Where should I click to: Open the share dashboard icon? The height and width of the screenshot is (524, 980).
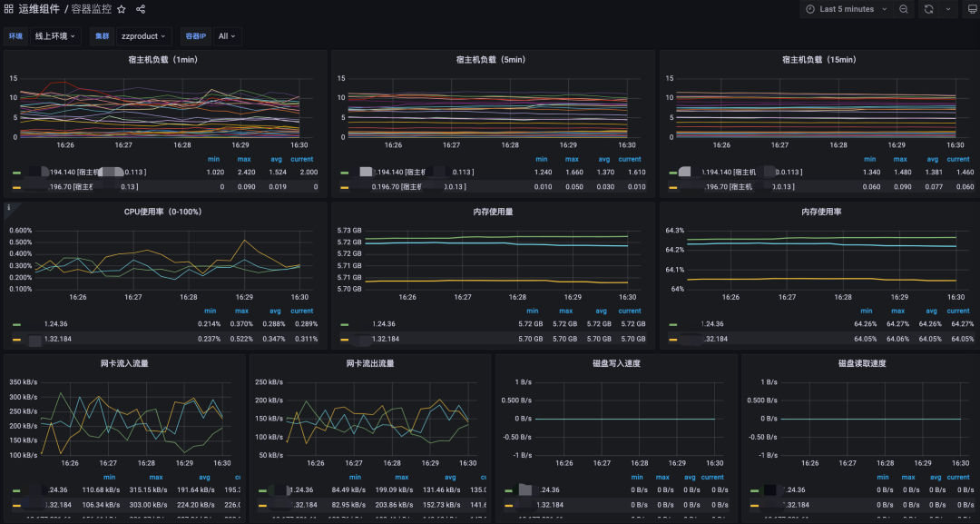coord(141,9)
